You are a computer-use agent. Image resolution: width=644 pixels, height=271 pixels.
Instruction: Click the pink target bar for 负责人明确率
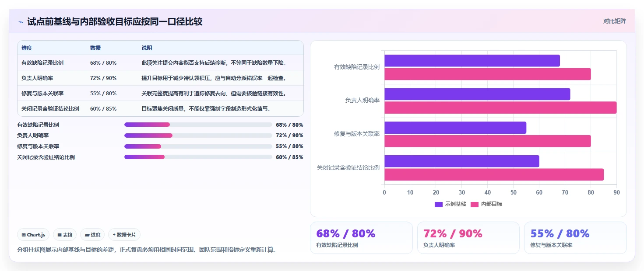tap(500, 108)
